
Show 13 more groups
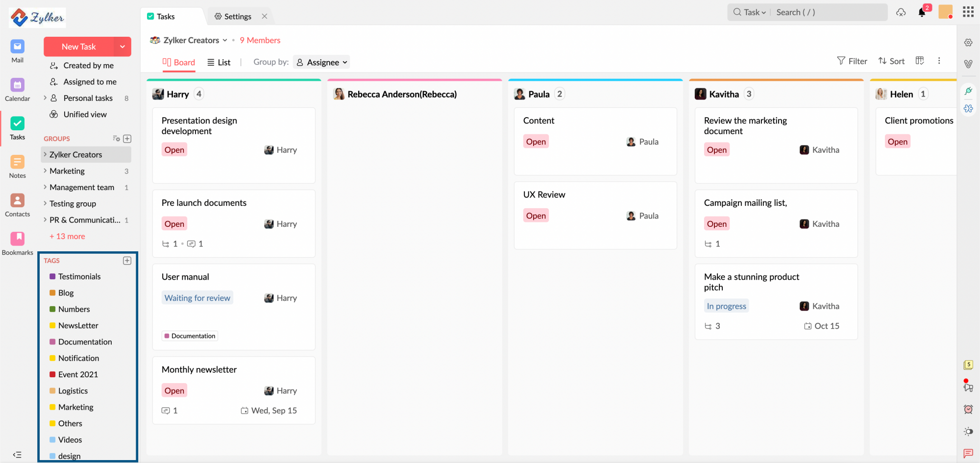67,236
